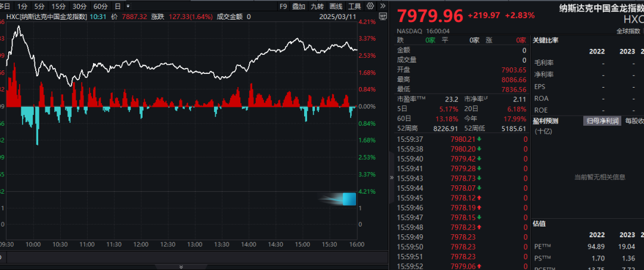Open the period dropdown arrow after 日
Viewport: 644px width, 270px height.
pos(128,6)
